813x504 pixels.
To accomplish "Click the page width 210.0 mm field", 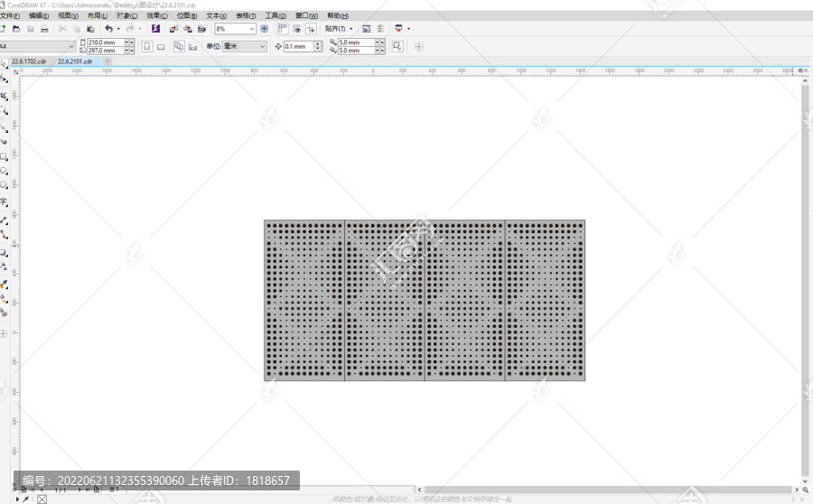I will coord(106,42).
